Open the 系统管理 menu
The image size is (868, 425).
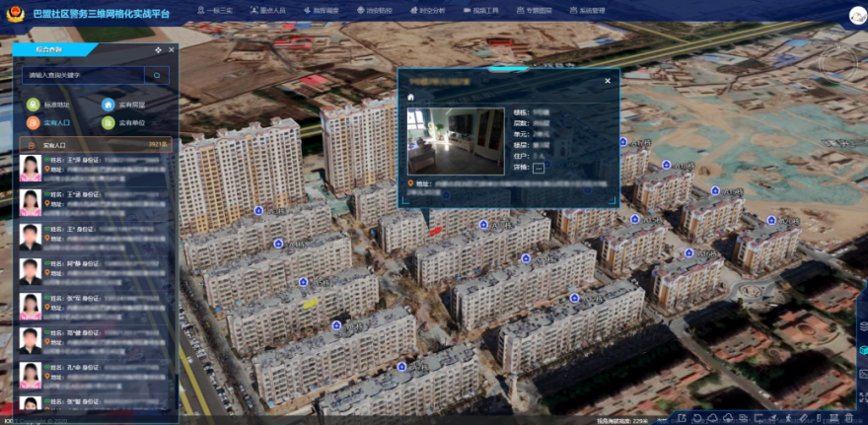[x=587, y=10]
